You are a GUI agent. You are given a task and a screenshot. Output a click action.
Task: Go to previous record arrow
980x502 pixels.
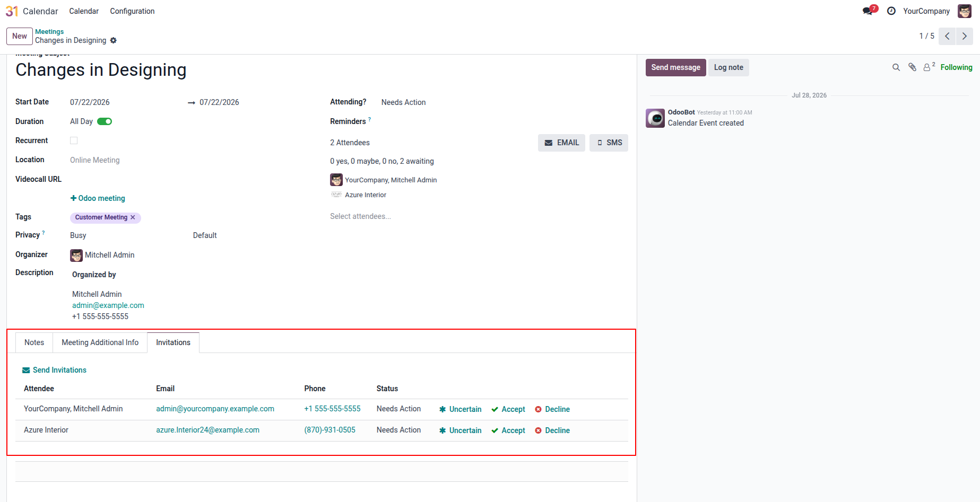point(947,36)
